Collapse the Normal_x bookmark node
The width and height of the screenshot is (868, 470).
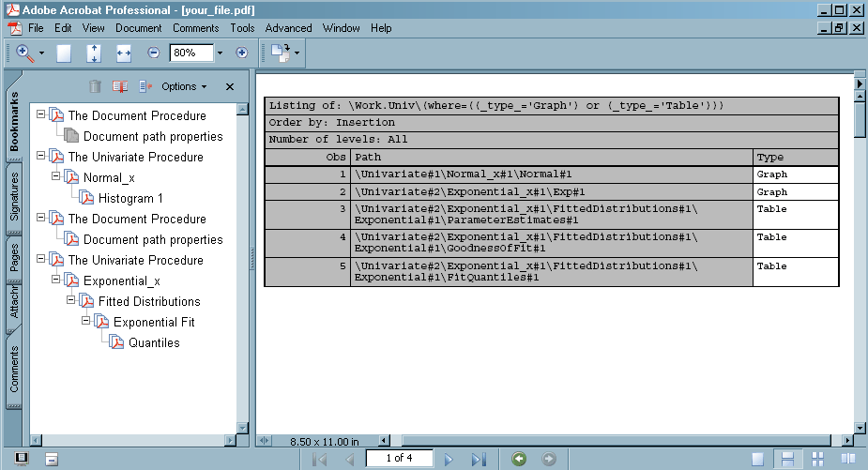pos(56,176)
